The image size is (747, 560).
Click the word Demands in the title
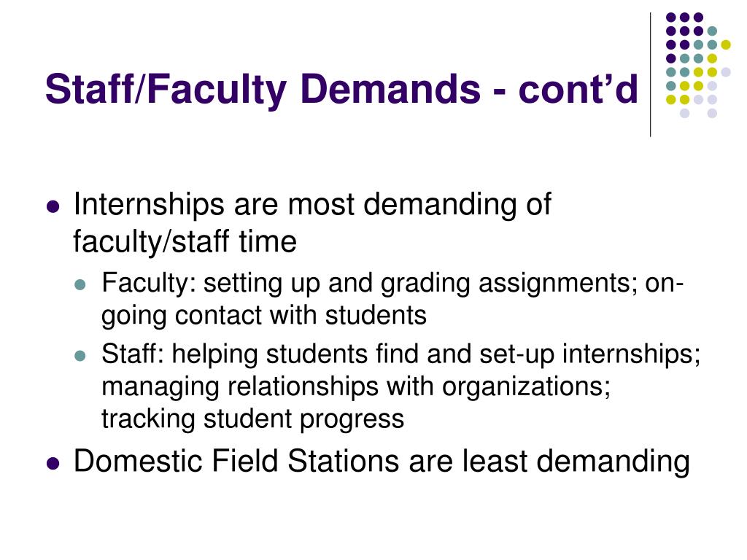391,88
